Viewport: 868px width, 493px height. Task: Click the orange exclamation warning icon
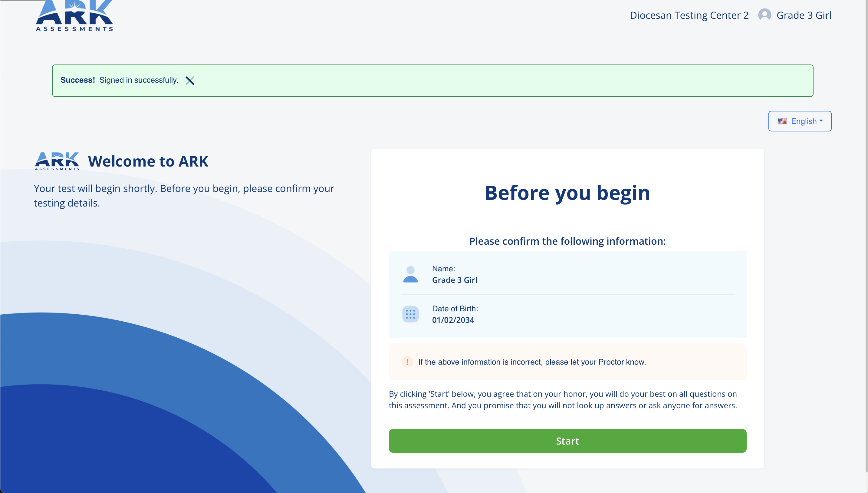click(407, 362)
